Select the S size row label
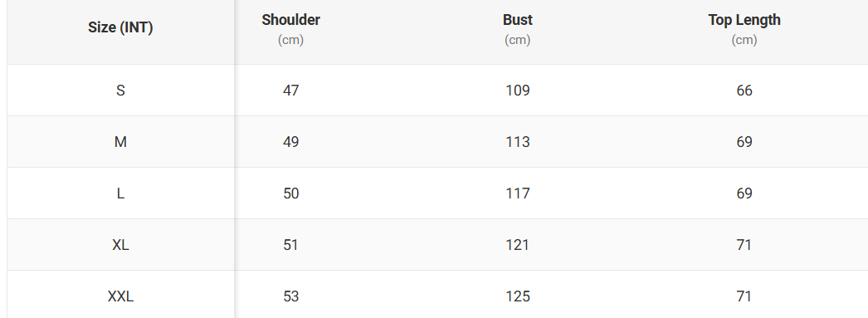Viewport: 868px width, 318px height. (120, 91)
